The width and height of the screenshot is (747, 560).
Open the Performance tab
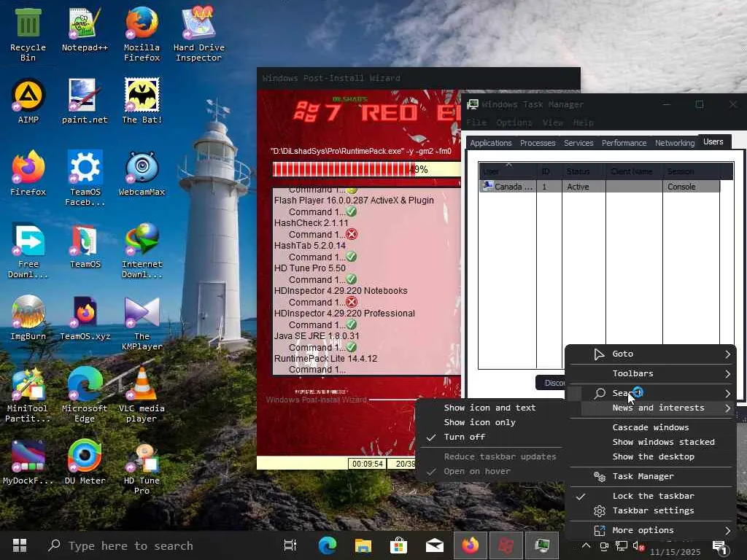click(x=624, y=143)
